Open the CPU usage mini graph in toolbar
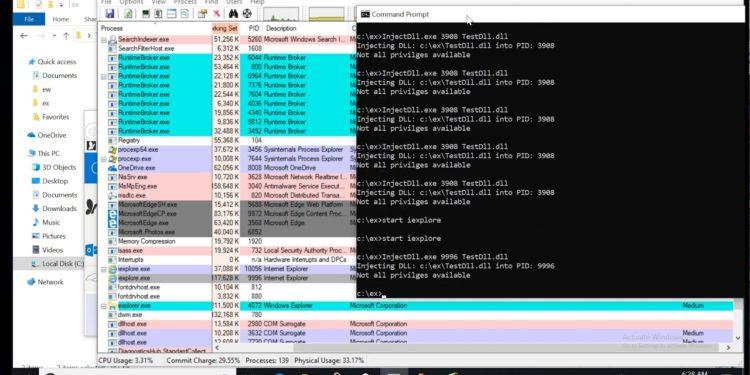Viewport: 750px width, 375px height. point(281,14)
